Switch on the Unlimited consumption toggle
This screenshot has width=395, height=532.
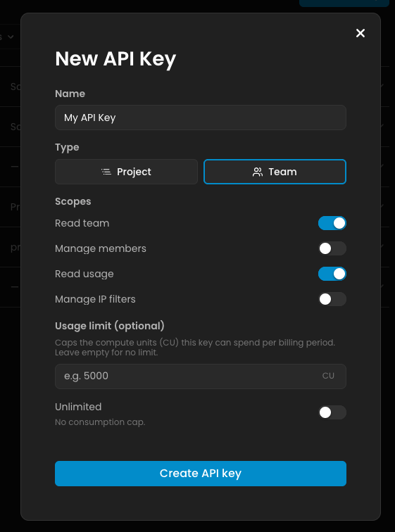[x=332, y=412]
